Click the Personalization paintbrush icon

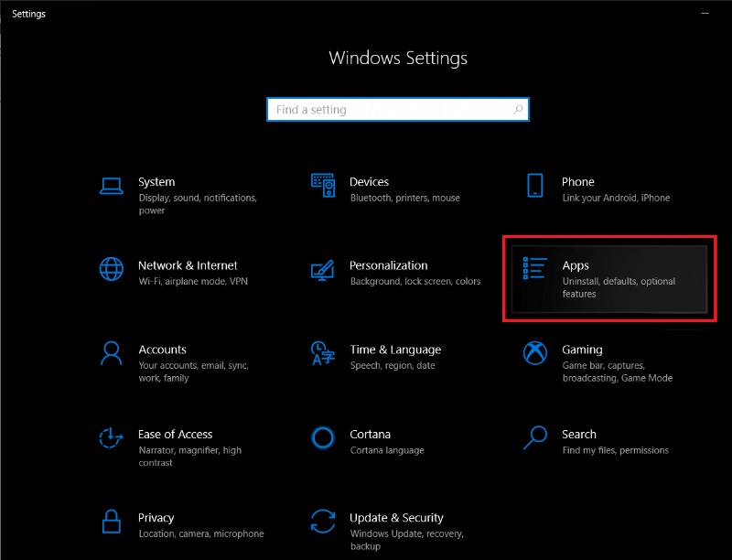click(322, 269)
